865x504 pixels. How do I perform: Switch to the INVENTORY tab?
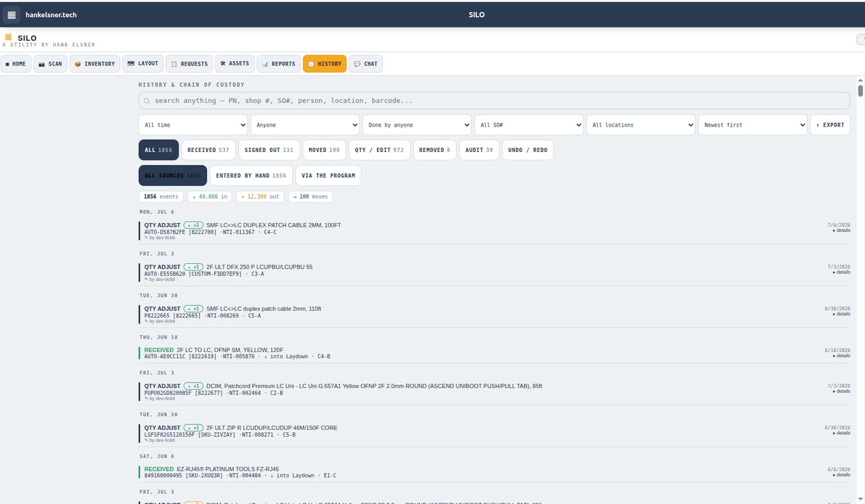pyautogui.click(x=95, y=64)
